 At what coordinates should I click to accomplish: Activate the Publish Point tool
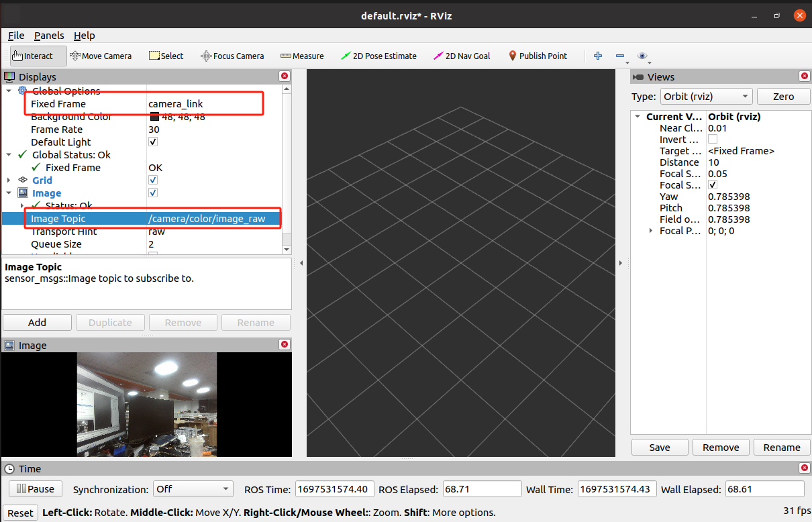coord(538,56)
